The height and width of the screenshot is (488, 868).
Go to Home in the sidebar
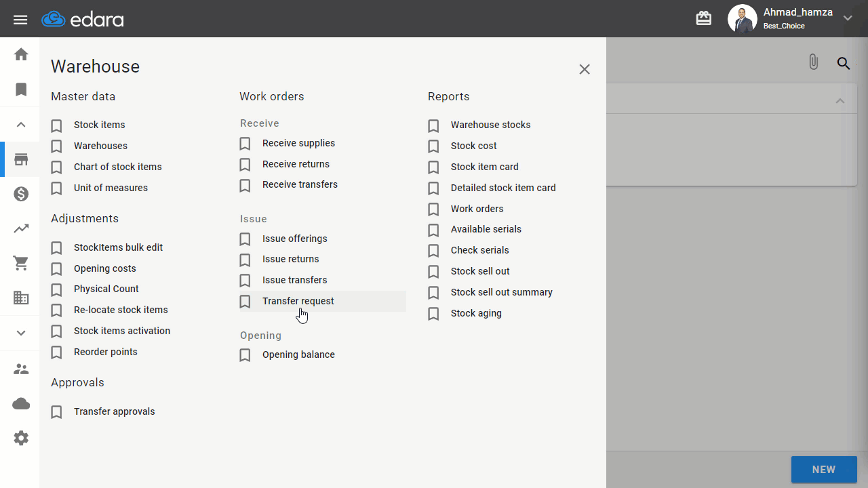[x=21, y=54]
